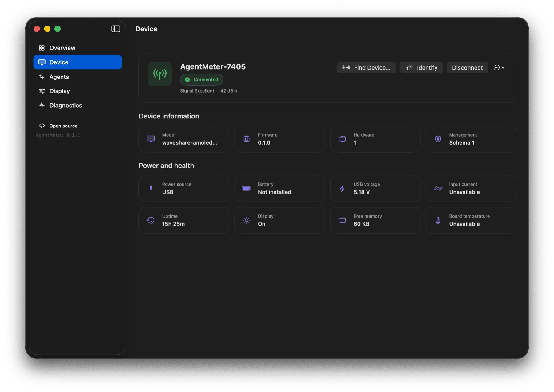Click the 'Device information' heading
Image resolution: width=554 pixels, height=392 pixels.
point(169,116)
